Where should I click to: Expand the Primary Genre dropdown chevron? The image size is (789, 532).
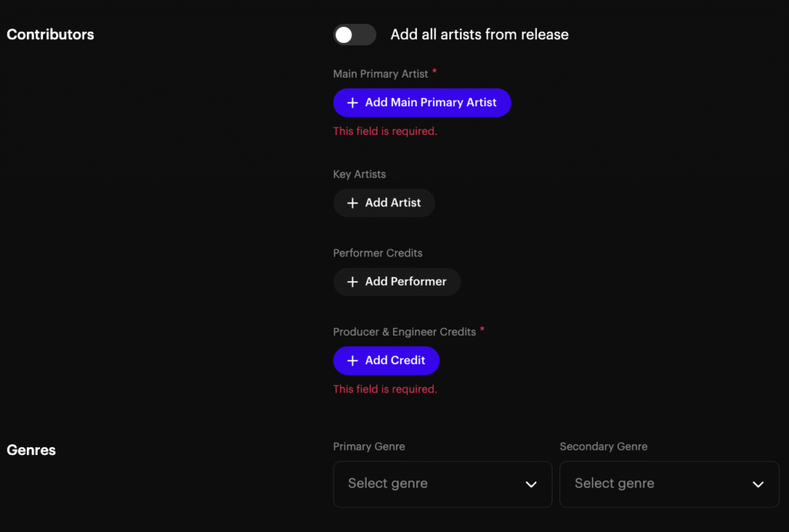(531, 484)
